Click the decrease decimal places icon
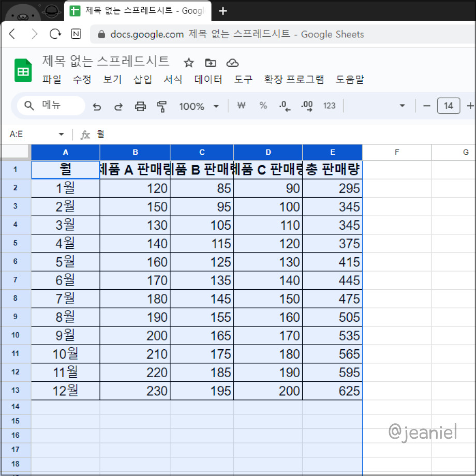 click(284, 106)
